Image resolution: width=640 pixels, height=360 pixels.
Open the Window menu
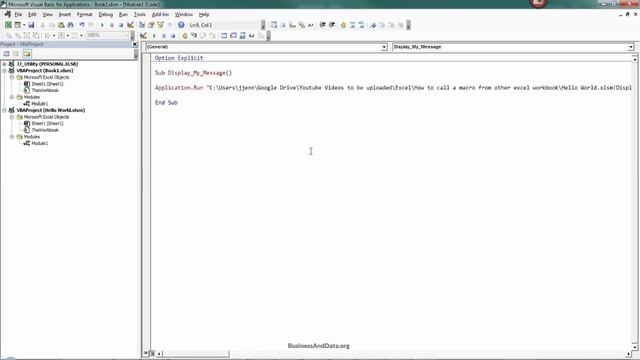[184, 14]
